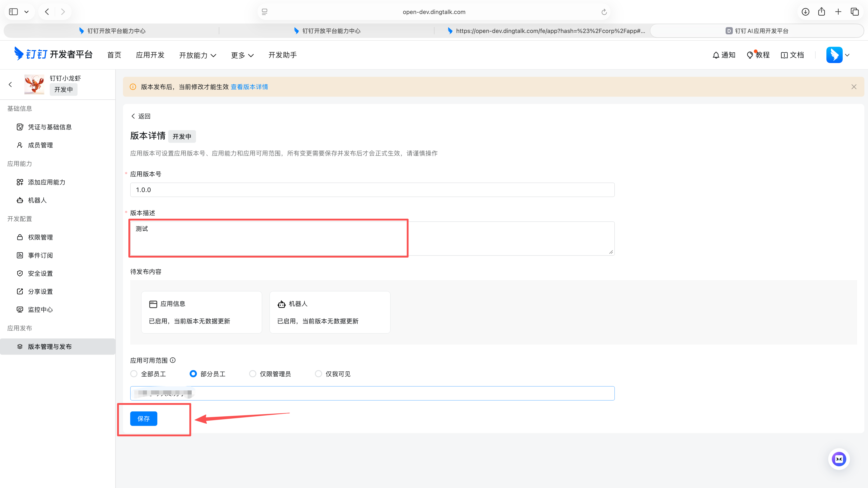
Task: Click the info icon beside availability scope
Action: [173, 360]
